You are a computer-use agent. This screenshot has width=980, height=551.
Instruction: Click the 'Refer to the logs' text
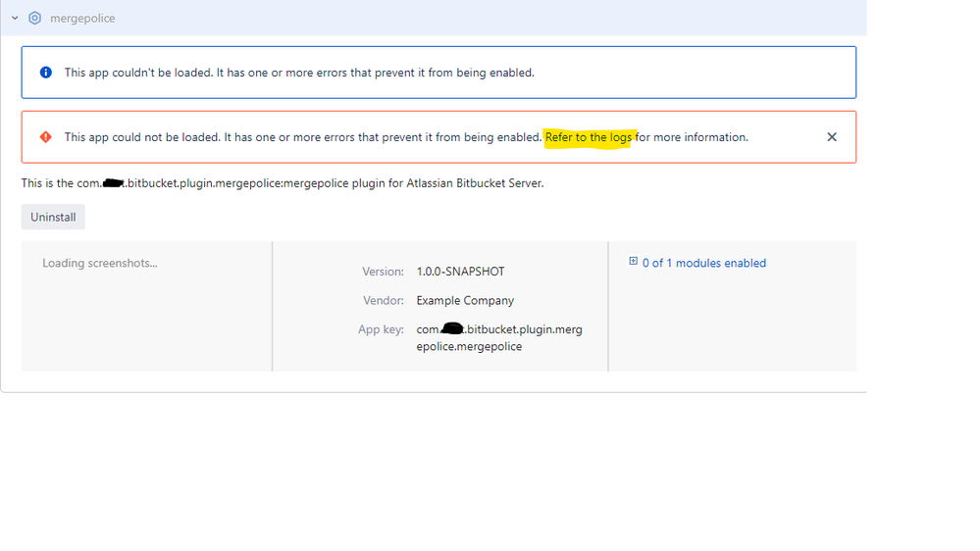click(x=589, y=137)
